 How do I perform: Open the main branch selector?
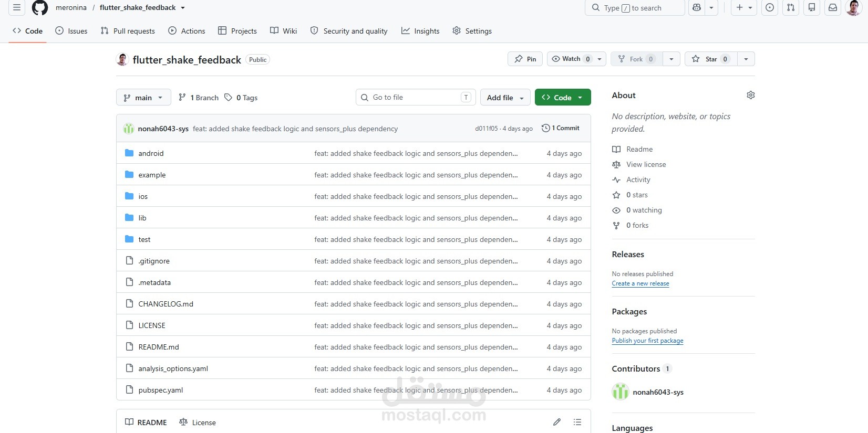(x=143, y=98)
